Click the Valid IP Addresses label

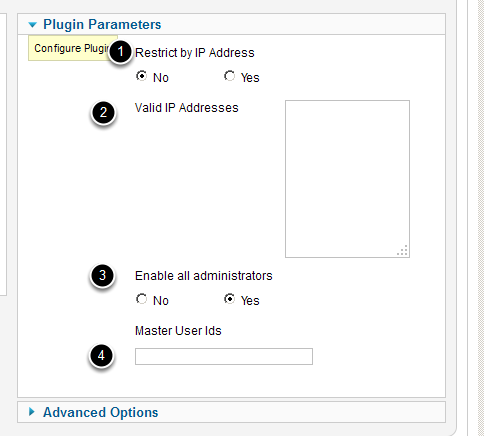click(187, 108)
